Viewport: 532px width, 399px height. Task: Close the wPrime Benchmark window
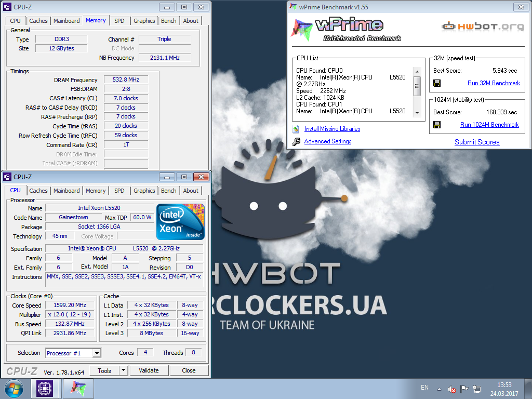point(522,7)
